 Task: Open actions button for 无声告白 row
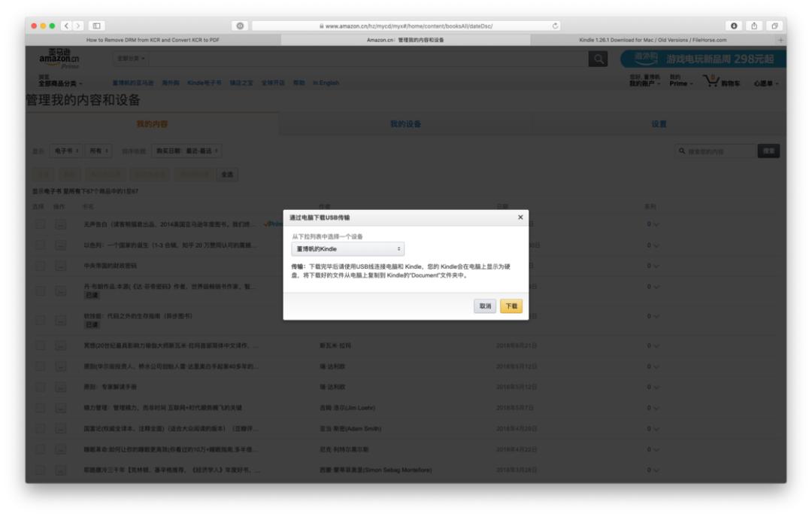(x=61, y=224)
